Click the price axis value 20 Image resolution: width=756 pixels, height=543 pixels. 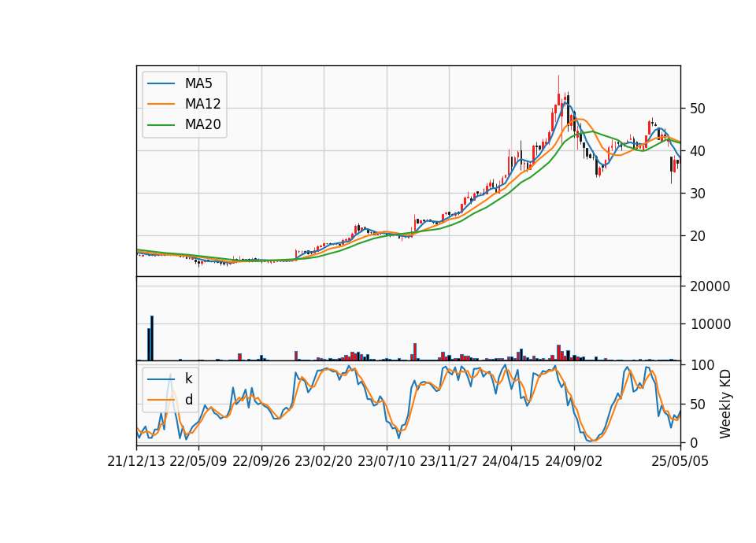[698, 236]
